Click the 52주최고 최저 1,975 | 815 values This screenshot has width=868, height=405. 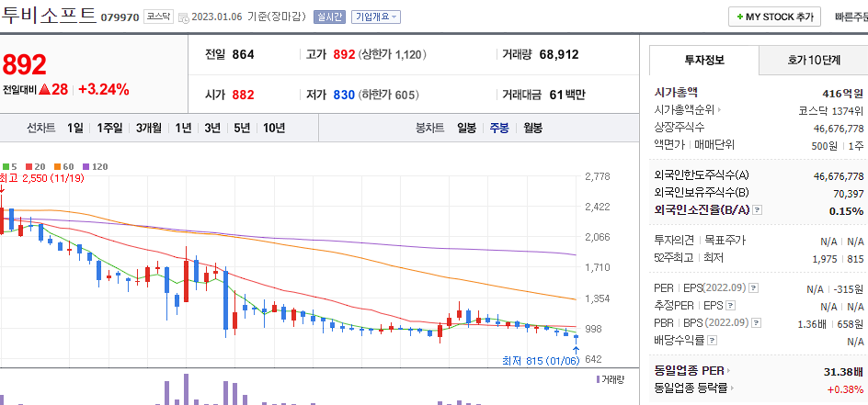[x=838, y=259]
